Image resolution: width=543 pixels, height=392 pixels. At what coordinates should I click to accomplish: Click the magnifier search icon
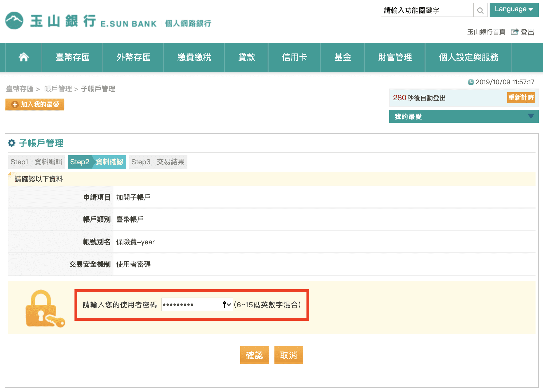point(480,10)
